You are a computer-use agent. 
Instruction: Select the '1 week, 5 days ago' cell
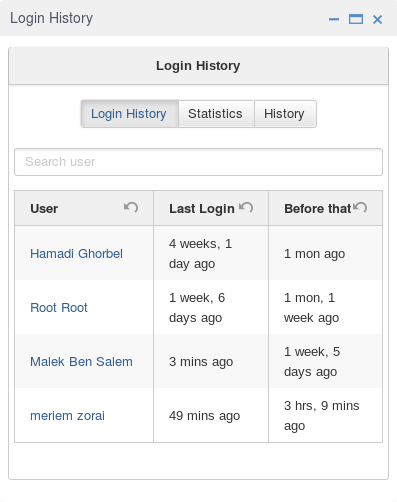pos(325,361)
